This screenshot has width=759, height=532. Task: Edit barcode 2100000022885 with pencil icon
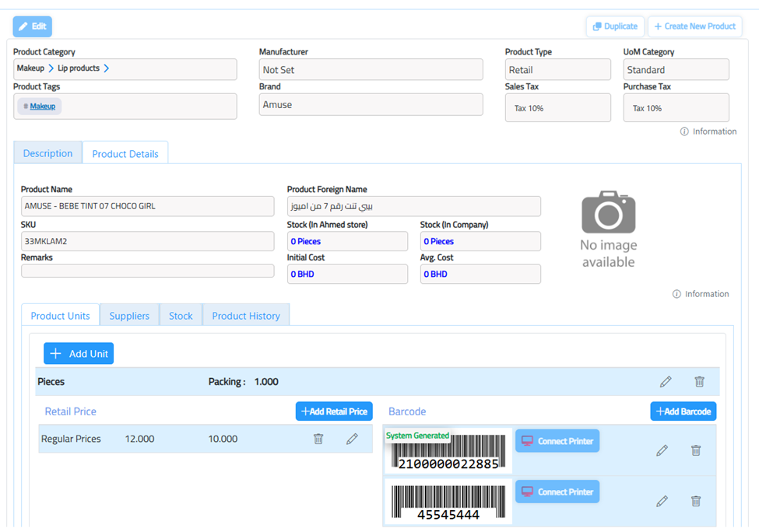662,450
